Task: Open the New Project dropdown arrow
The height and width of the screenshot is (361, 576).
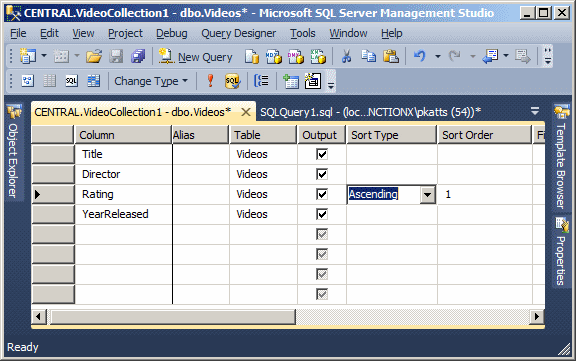Action: coord(44,56)
